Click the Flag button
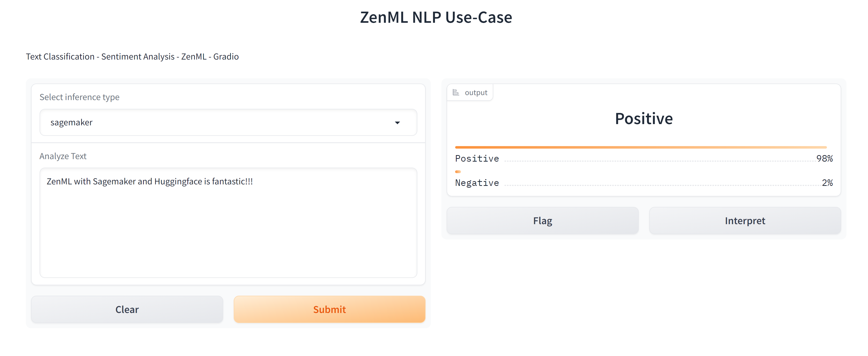The height and width of the screenshot is (356, 868). tap(542, 221)
